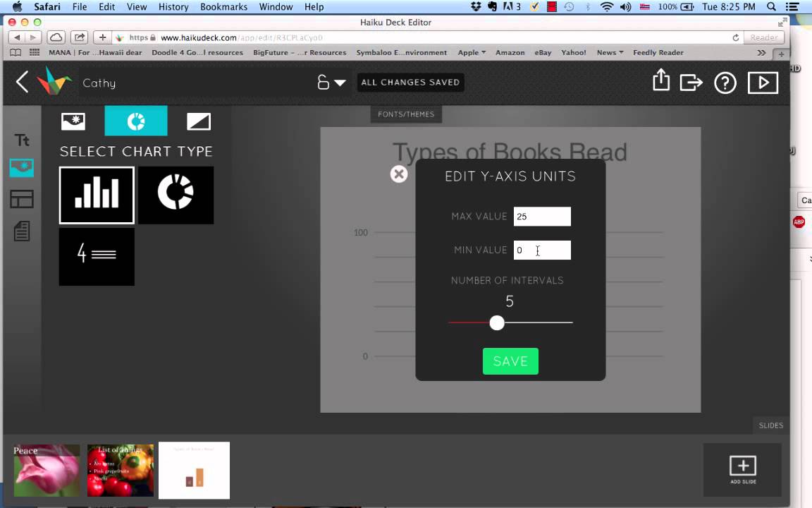Click the green Save button
This screenshot has width=812, height=508.
510,361
